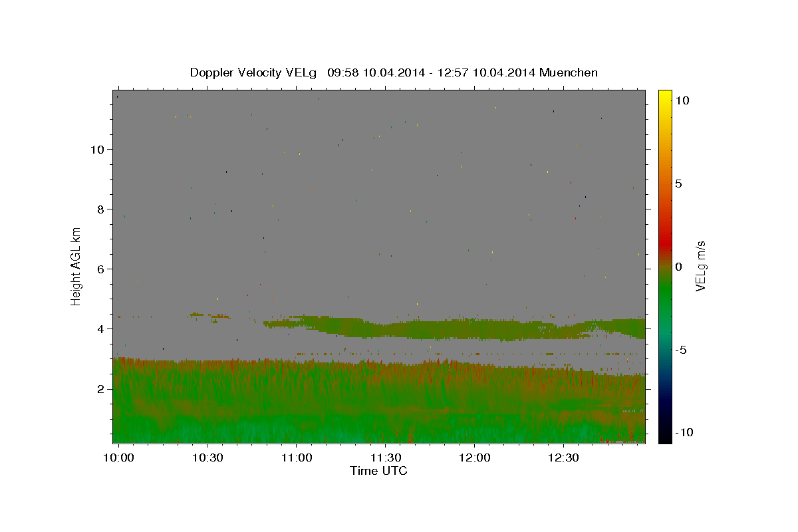This screenshot has height=532, width=798.
Task: Click the green boundary layer data below 2 km
Action: pos(379,416)
